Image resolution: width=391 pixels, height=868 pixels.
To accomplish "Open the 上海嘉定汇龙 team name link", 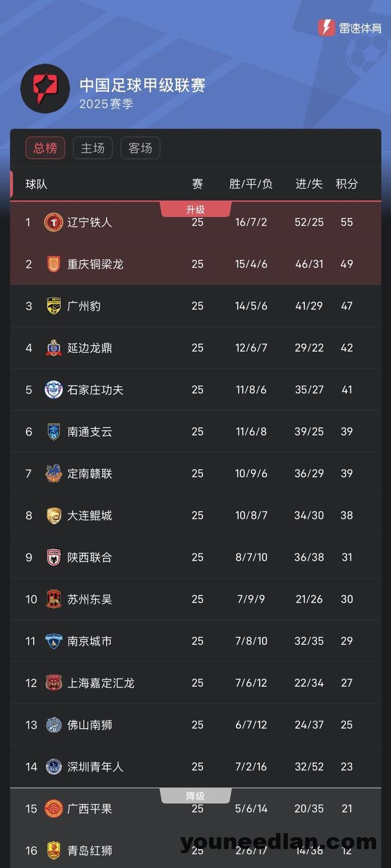I will point(101,683).
